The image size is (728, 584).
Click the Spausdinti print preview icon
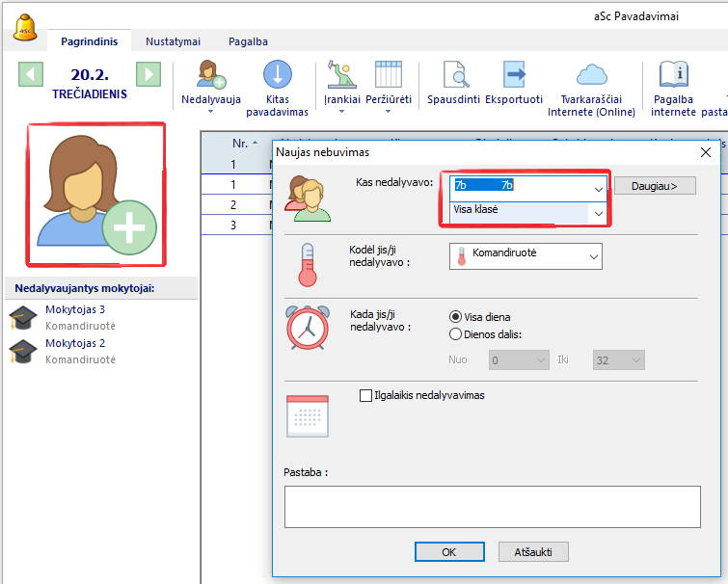click(x=454, y=75)
